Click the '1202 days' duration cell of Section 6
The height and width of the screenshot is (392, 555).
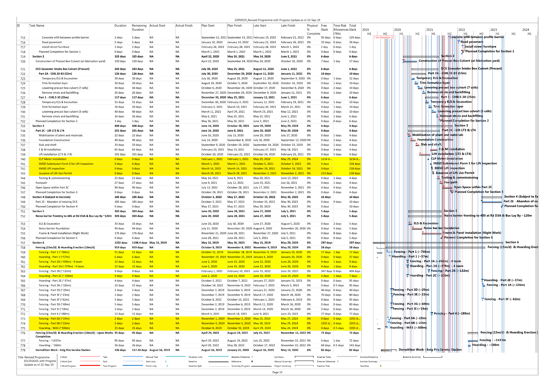121,243
